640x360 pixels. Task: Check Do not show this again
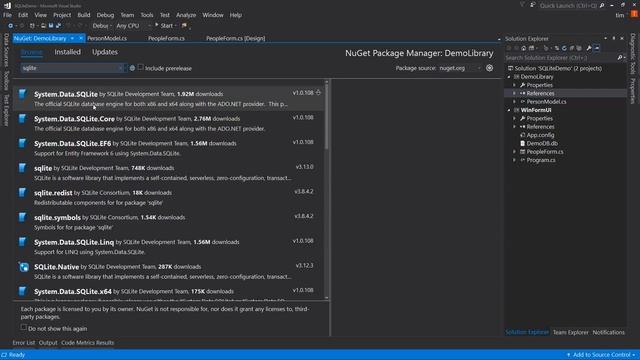point(24,327)
